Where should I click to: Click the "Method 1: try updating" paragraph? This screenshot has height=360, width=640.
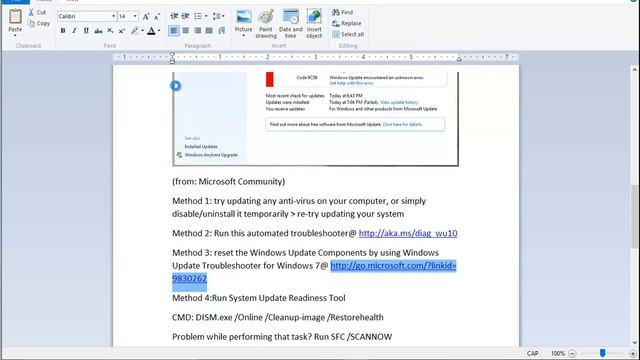pos(299,207)
